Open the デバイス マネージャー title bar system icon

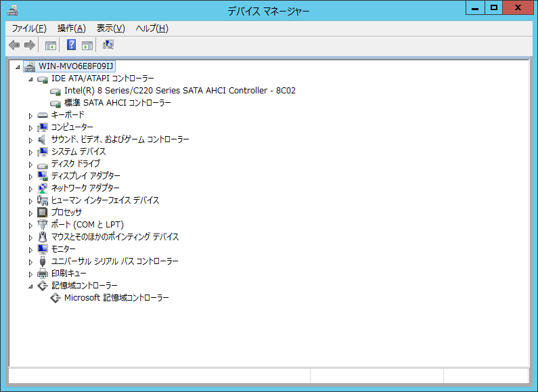12,10
